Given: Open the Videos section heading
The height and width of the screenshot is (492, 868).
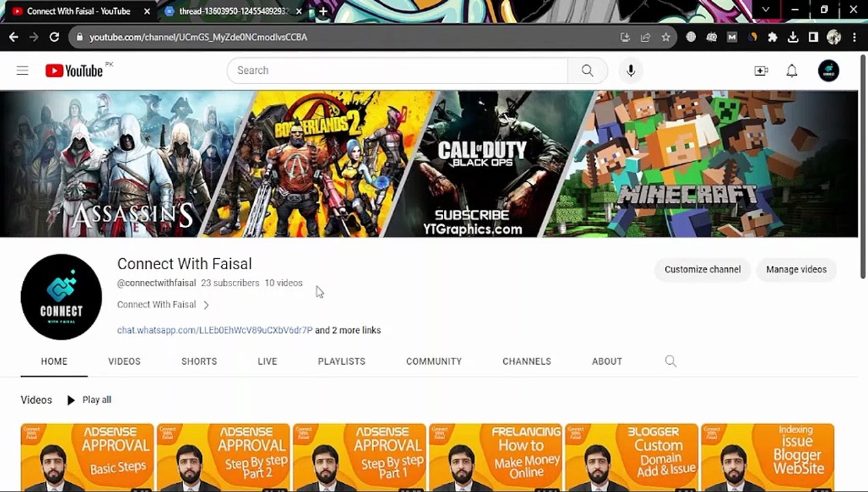Looking at the screenshot, I should pos(36,400).
